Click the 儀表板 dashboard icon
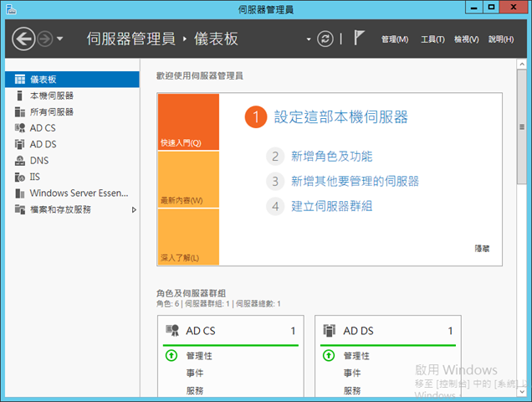This screenshot has width=532, height=402. (x=20, y=80)
